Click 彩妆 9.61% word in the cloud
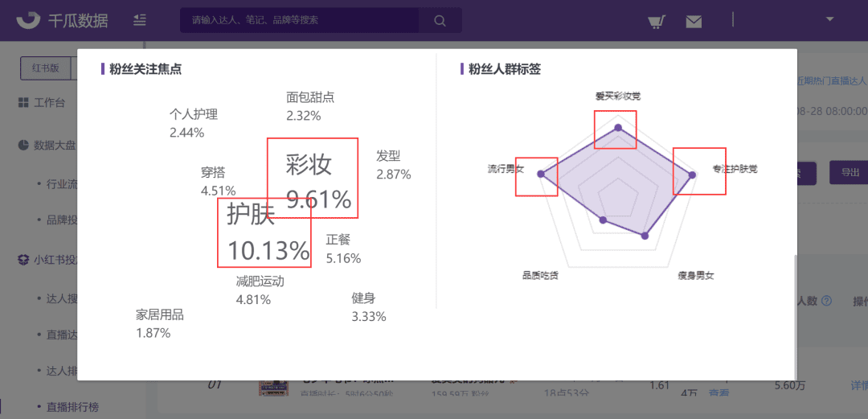 click(x=319, y=182)
